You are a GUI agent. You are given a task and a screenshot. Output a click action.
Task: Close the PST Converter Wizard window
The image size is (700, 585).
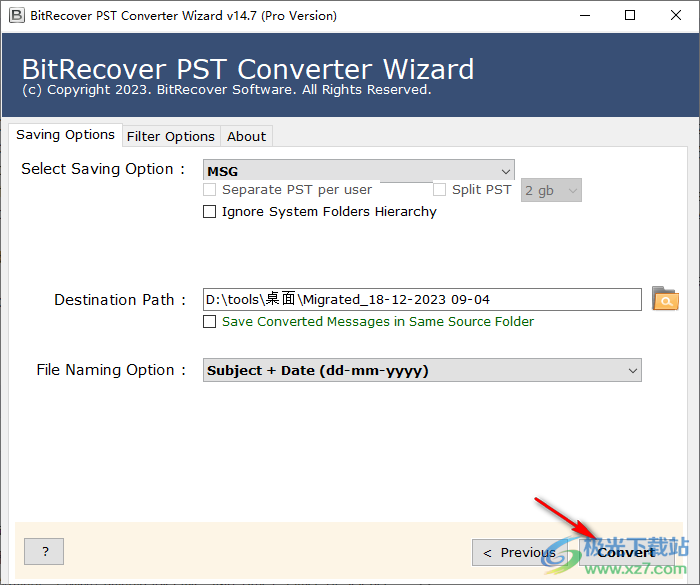[x=675, y=16]
